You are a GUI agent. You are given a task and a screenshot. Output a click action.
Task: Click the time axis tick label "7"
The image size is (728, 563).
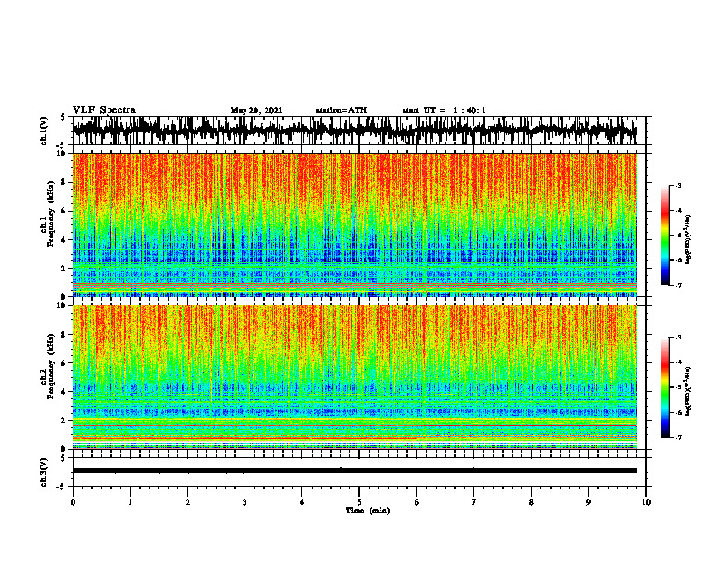point(474,502)
